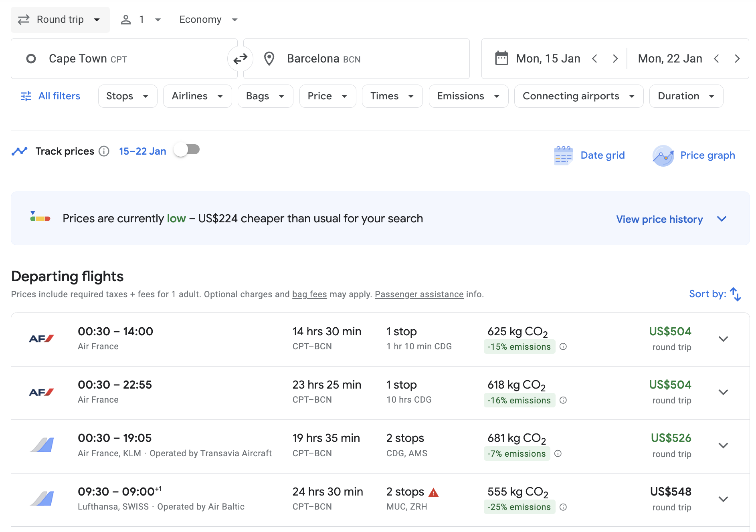Expand the 14 hrs 30 min flight details
Image resolution: width=756 pixels, height=532 pixels.
coord(723,339)
